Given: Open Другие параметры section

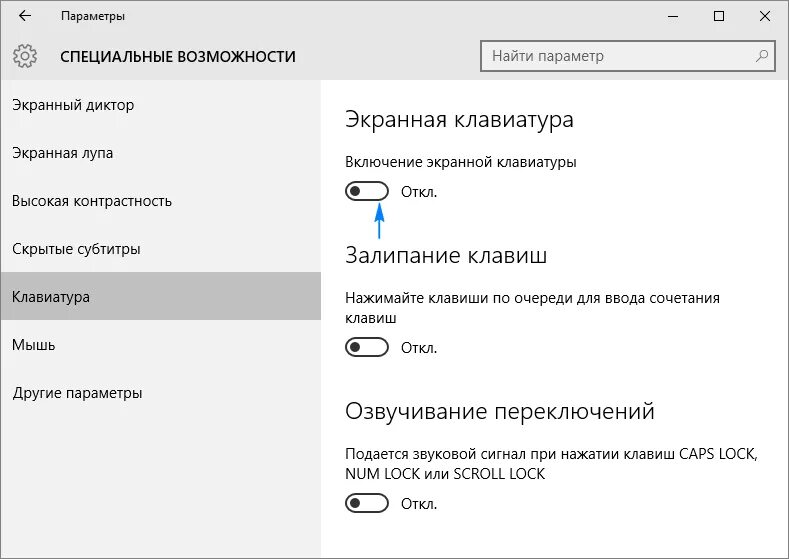Looking at the screenshot, I should pyautogui.click(x=77, y=393).
